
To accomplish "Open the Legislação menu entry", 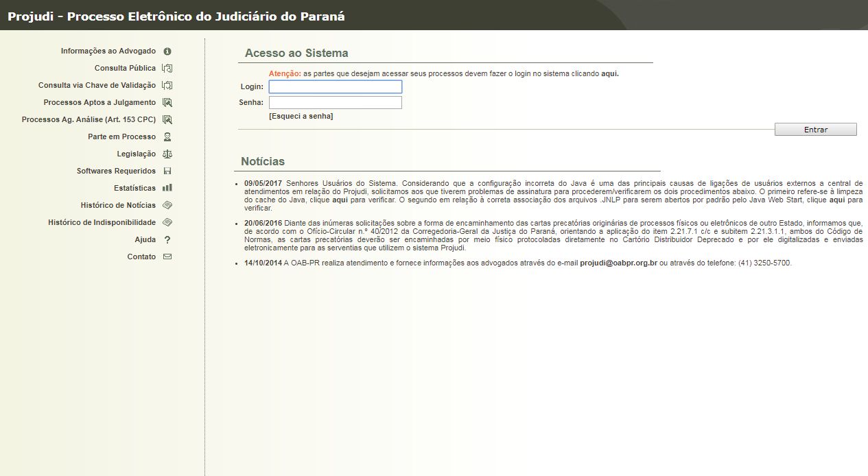I will click(x=137, y=154).
